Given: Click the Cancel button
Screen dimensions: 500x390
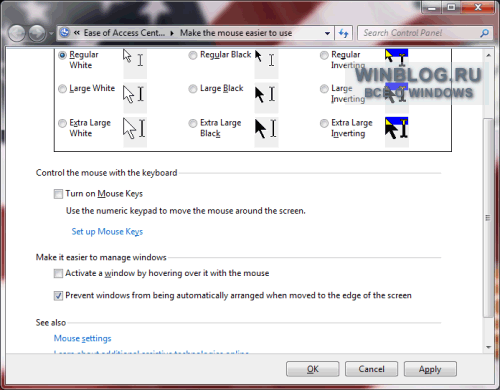Looking at the screenshot, I should click(371, 369).
